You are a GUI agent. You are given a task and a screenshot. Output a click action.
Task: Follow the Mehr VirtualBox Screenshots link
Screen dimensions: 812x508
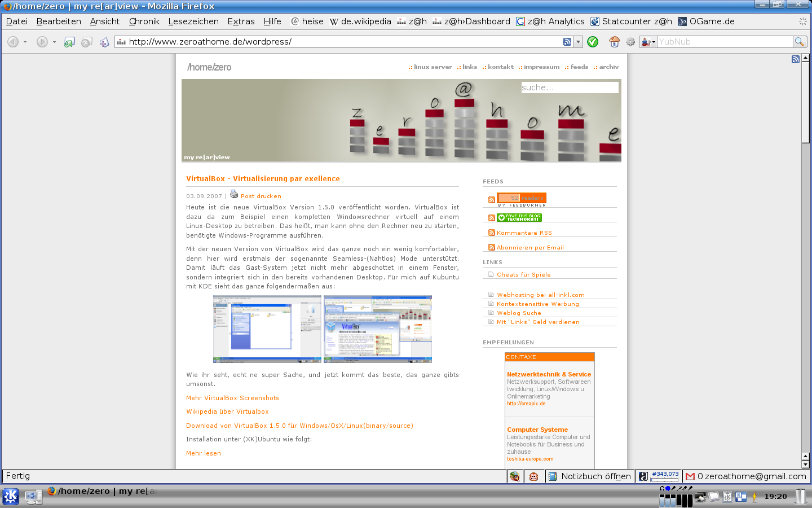pyautogui.click(x=232, y=398)
